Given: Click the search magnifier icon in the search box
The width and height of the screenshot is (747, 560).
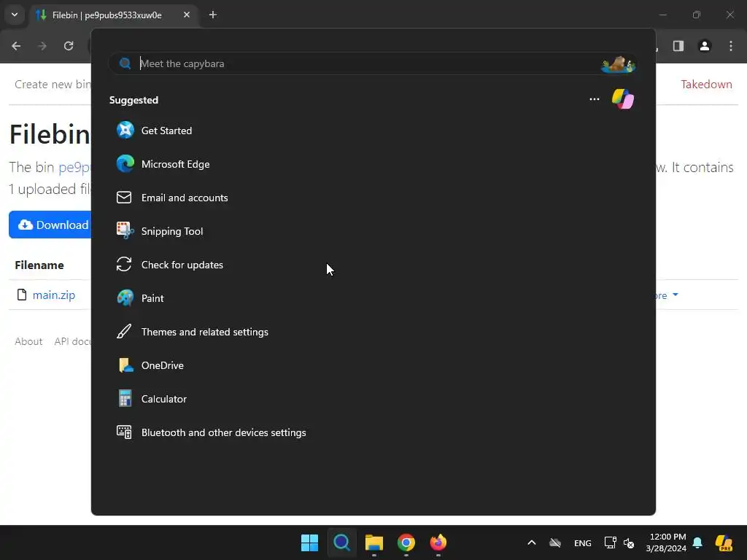Looking at the screenshot, I should click(125, 64).
